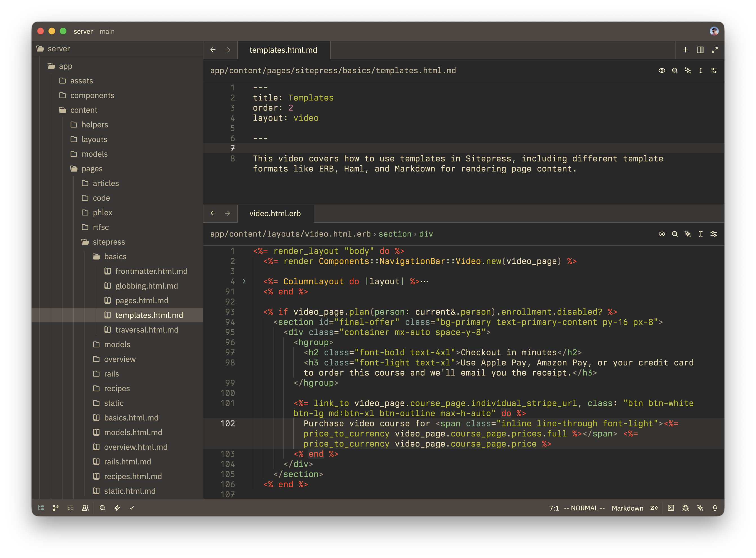Viewport: 756px width, 558px height.
Task: Open frontmatter.html.md in the file tree
Action: (151, 271)
